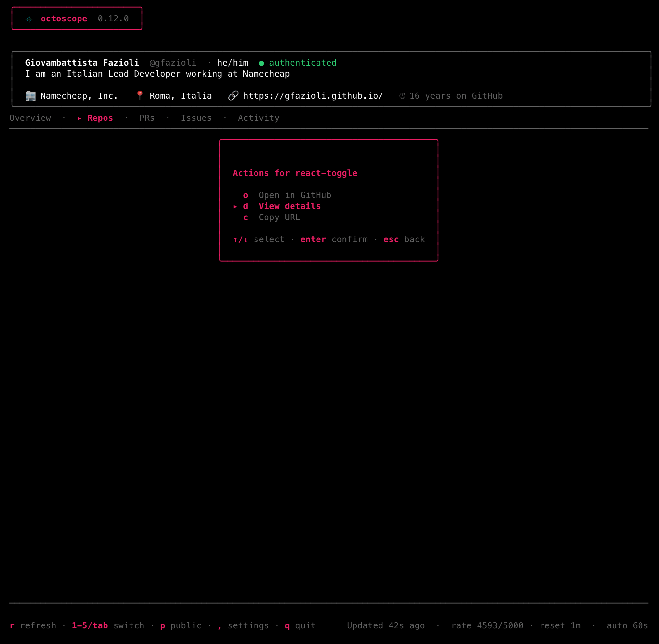659x644 pixels.
Task: Click the auto 60s refresh indicator
Action: (x=628, y=626)
